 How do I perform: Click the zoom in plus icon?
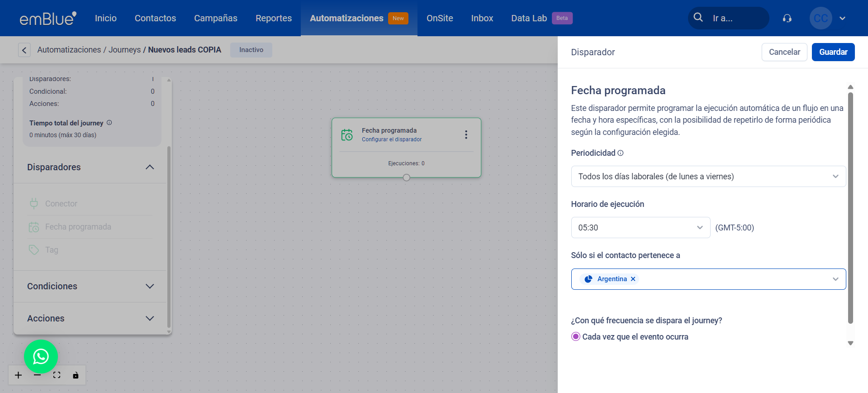pyautogui.click(x=18, y=375)
